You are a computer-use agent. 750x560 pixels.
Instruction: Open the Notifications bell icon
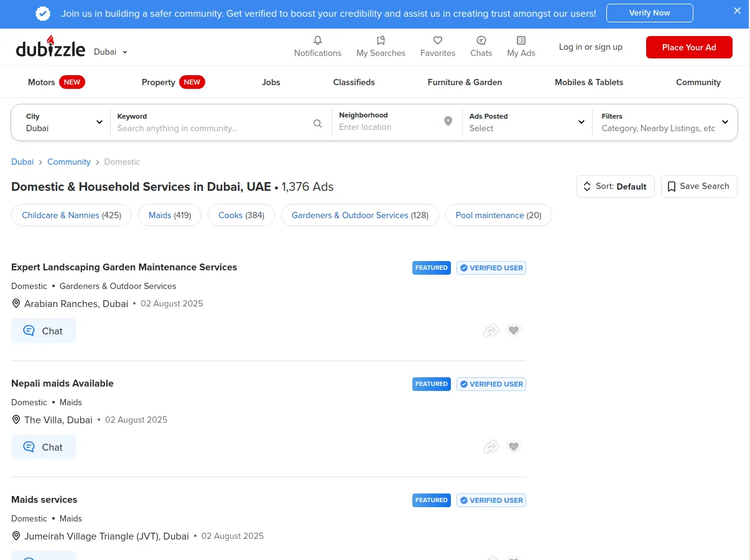point(318,40)
